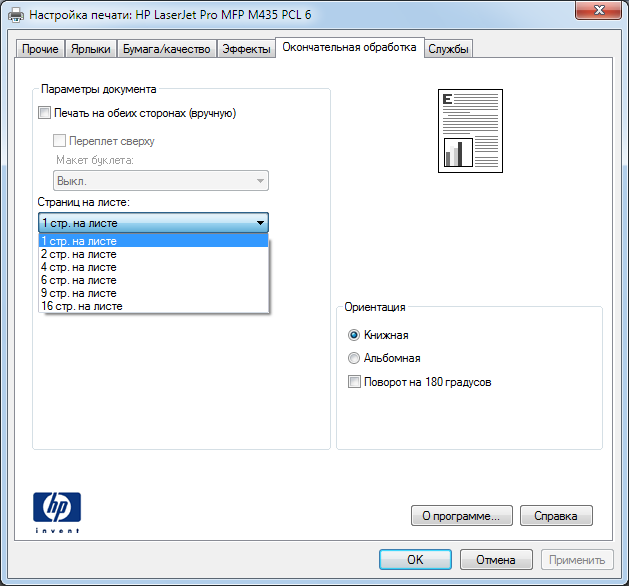This screenshot has width=629, height=586.
Task: Choose 4 стр. на листе option
Action: click(153, 267)
